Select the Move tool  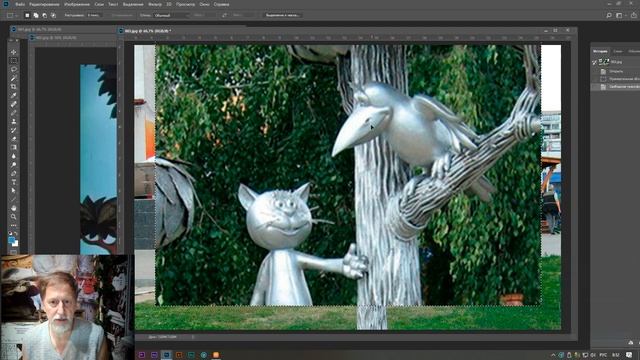pyautogui.click(x=13, y=52)
